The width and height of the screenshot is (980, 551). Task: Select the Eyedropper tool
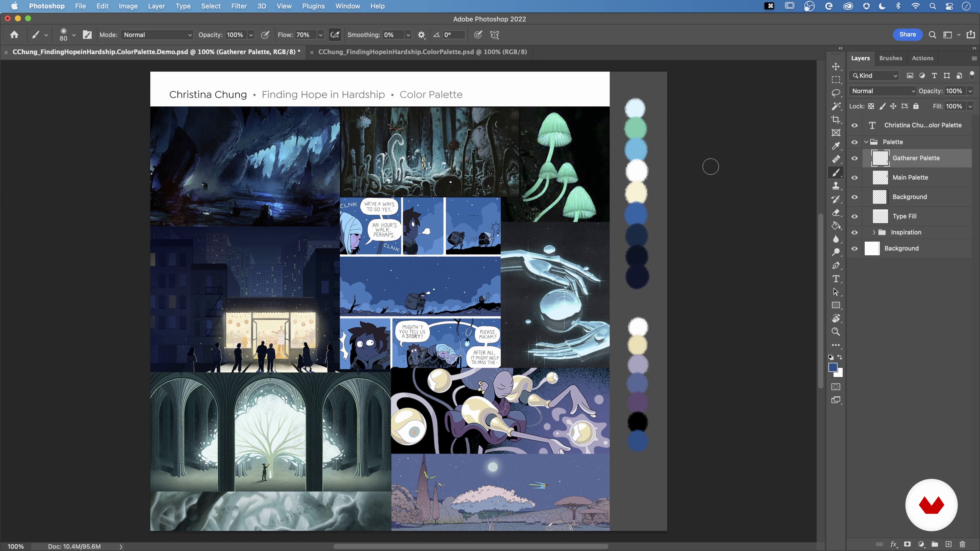click(x=836, y=146)
